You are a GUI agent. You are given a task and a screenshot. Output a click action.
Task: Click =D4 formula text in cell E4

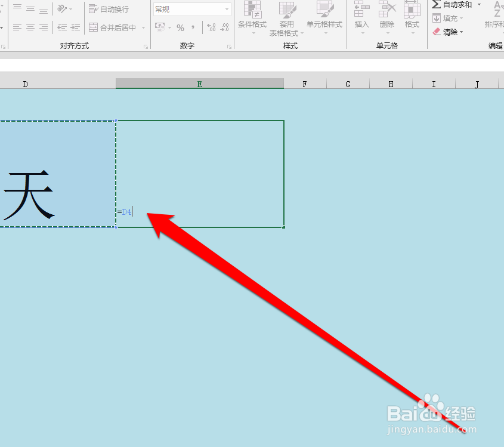(x=125, y=212)
